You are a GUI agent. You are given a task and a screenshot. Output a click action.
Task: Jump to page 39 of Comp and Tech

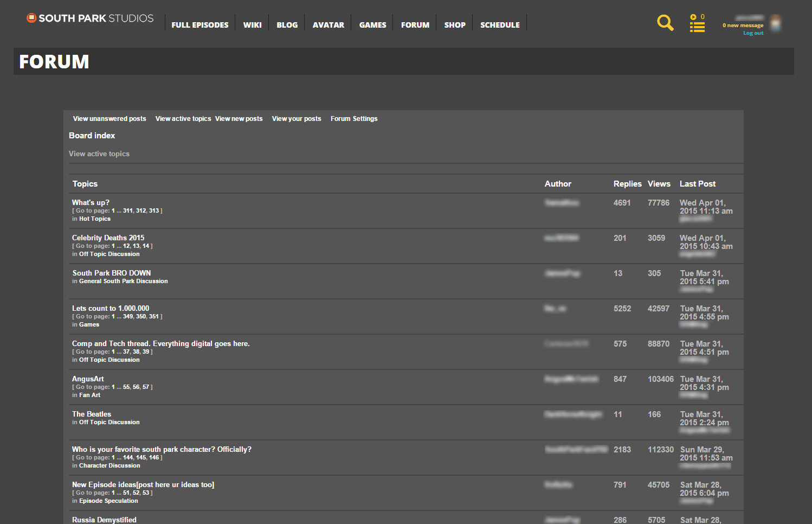146,352
